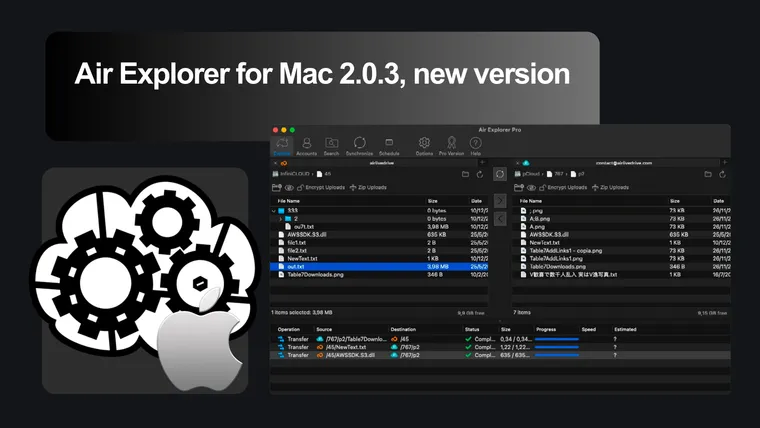This screenshot has width=760, height=428.
Task: Add a new tab in left pane
Action: (x=483, y=162)
